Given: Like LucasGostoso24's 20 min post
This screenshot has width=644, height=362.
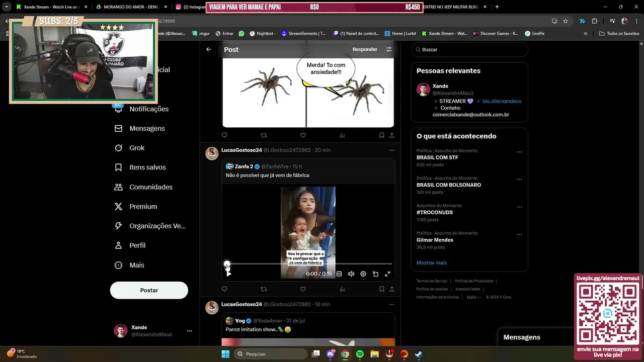Looking at the screenshot, I should coord(303,289).
